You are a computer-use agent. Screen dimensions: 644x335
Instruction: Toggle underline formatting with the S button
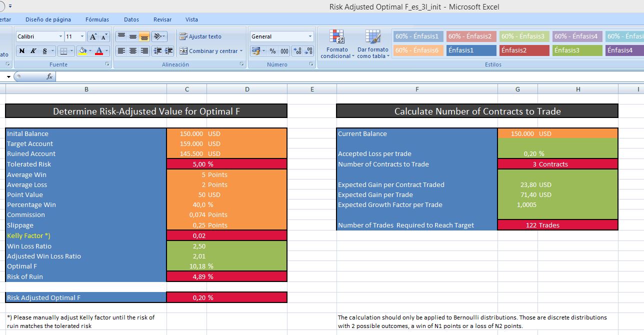point(44,51)
